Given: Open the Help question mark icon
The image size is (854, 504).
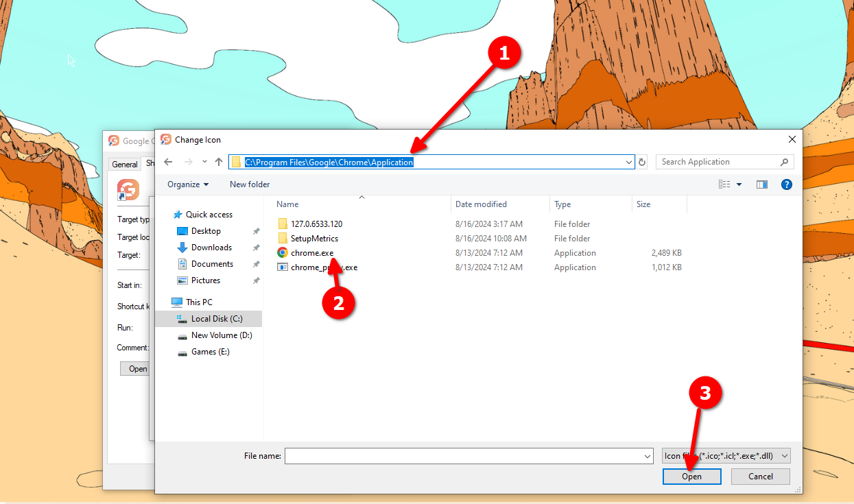Looking at the screenshot, I should pyautogui.click(x=787, y=184).
